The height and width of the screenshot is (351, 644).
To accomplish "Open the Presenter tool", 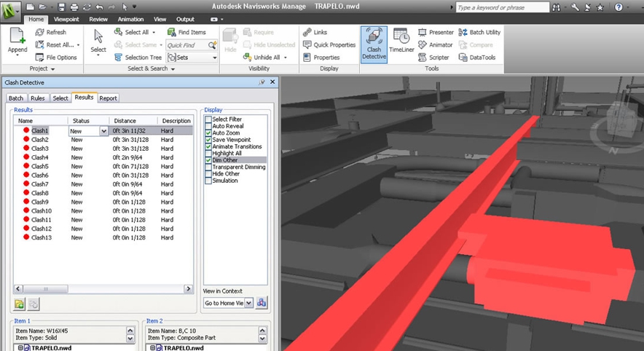I will [436, 32].
